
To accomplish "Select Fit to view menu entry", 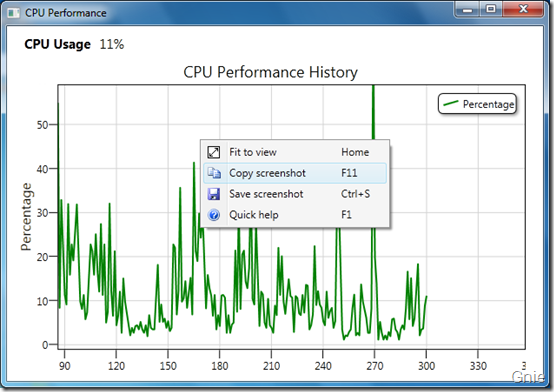I will [x=295, y=152].
